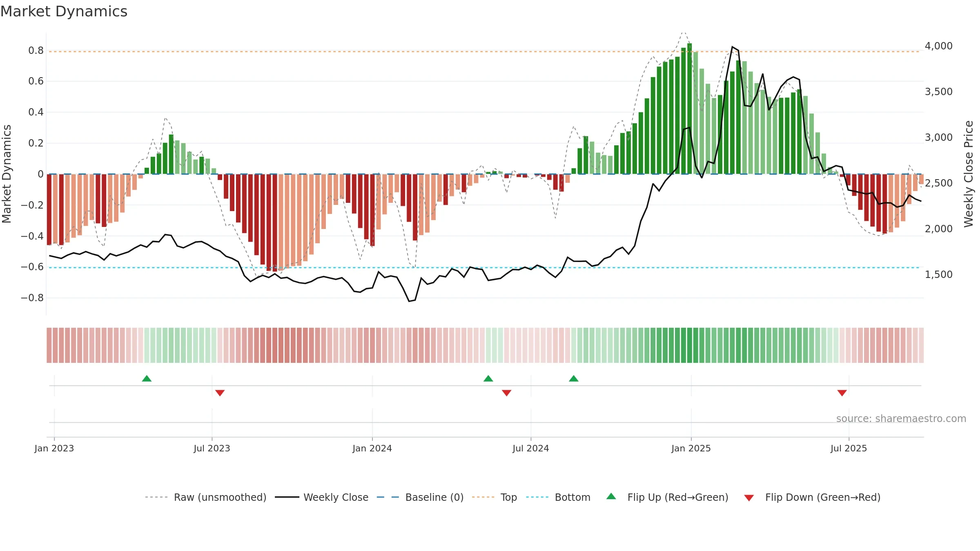
Task: Click the Jan 2025 axis label
Action: point(691,448)
